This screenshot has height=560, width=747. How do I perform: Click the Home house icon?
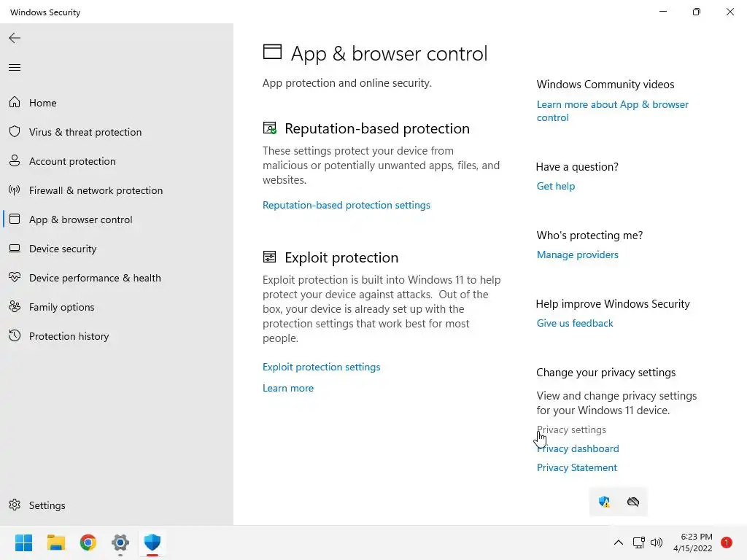point(15,102)
